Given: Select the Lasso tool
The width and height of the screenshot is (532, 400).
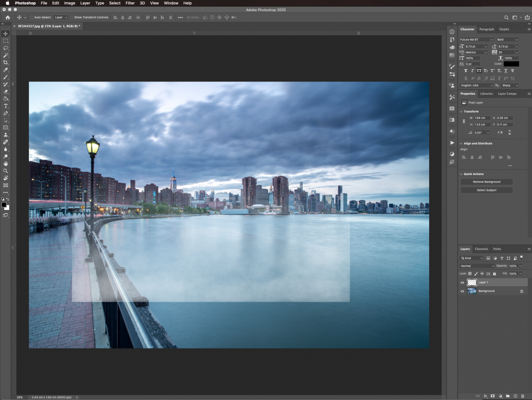Looking at the screenshot, I should click(x=6, y=48).
